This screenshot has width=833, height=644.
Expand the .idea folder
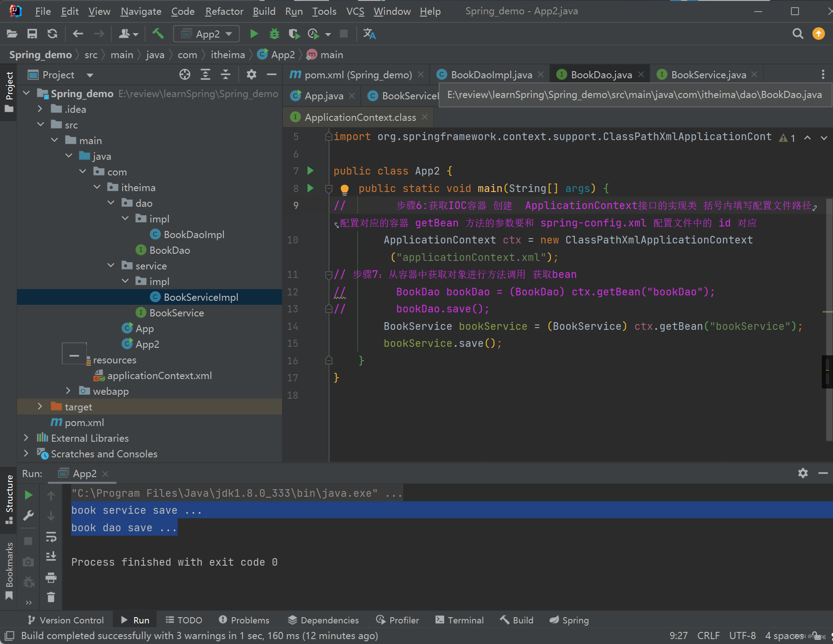[40, 109]
